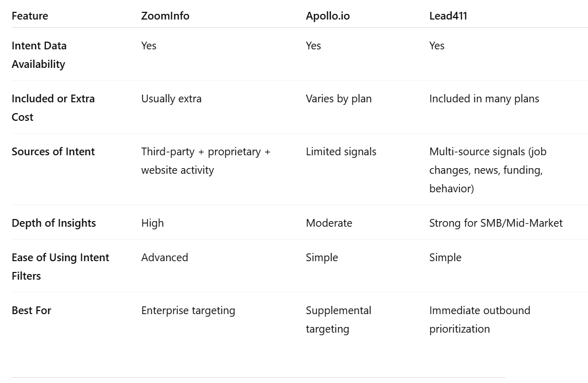Click the 'Usually extra' ZoomInfo cell
The image size is (588, 383).
171,99
